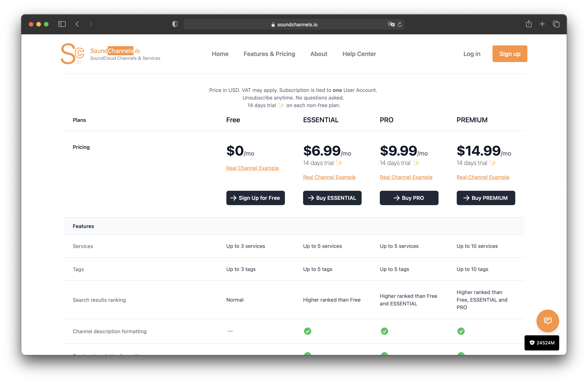
Task: Open Features & Pricing menu item
Action: click(269, 54)
